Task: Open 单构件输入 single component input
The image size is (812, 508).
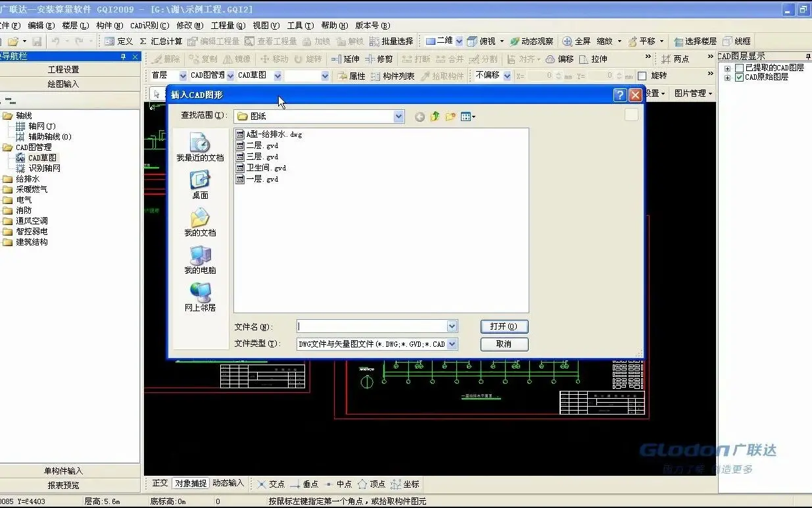Action: [63, 471]
